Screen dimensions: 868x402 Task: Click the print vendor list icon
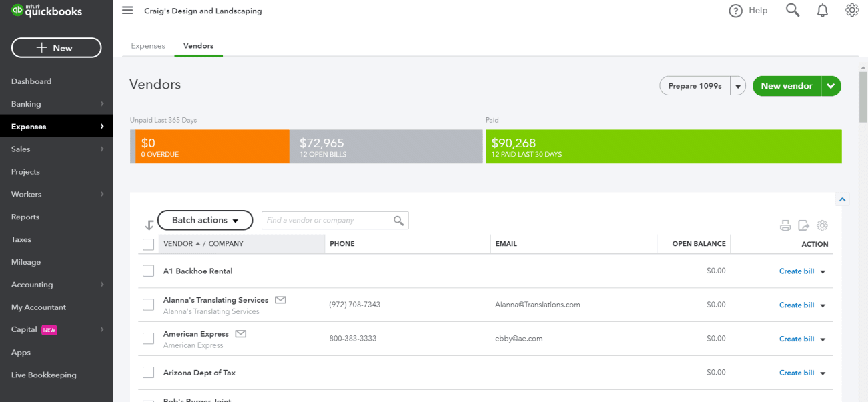click(785, 225)
